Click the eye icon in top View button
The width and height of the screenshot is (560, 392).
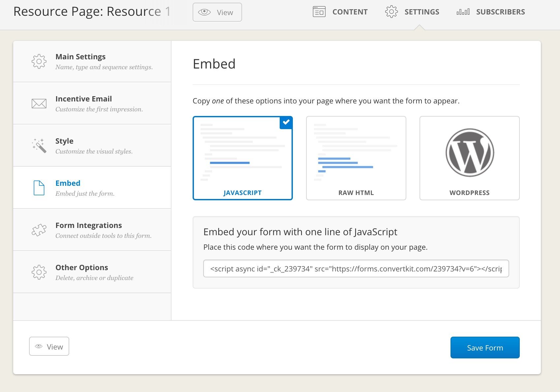pos(204,12)
